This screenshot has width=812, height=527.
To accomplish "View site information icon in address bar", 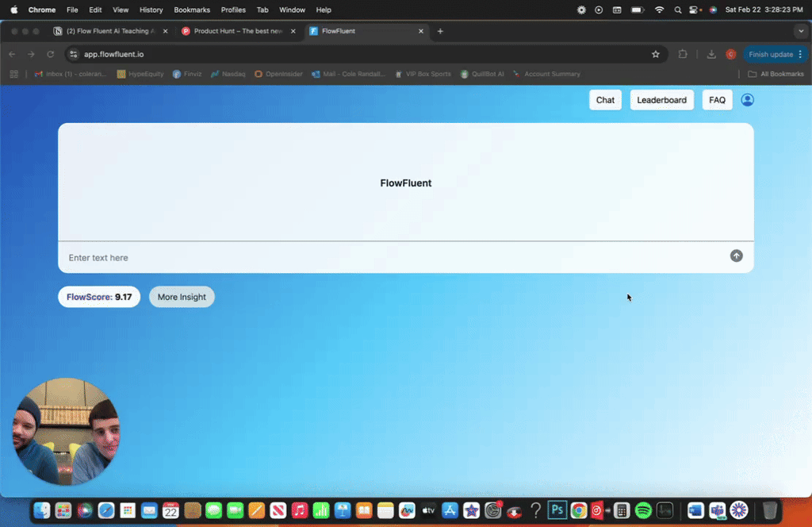I will pyautogui.click(x=74, y=55).
